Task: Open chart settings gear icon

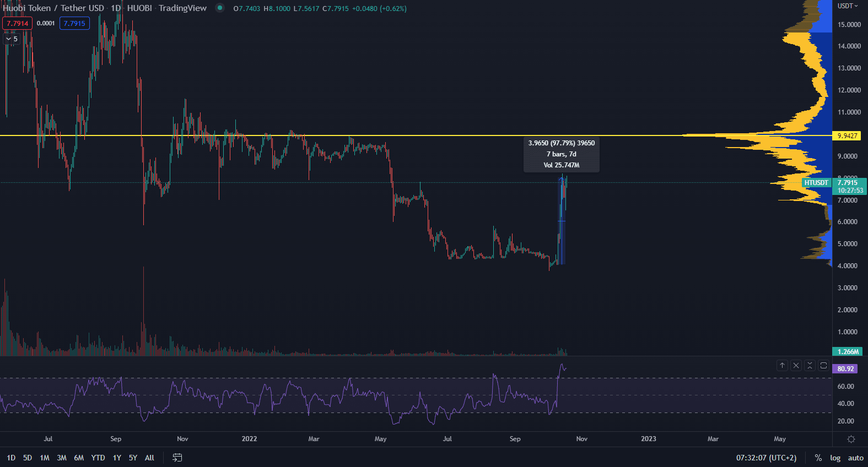Action: tap(851, 439)
